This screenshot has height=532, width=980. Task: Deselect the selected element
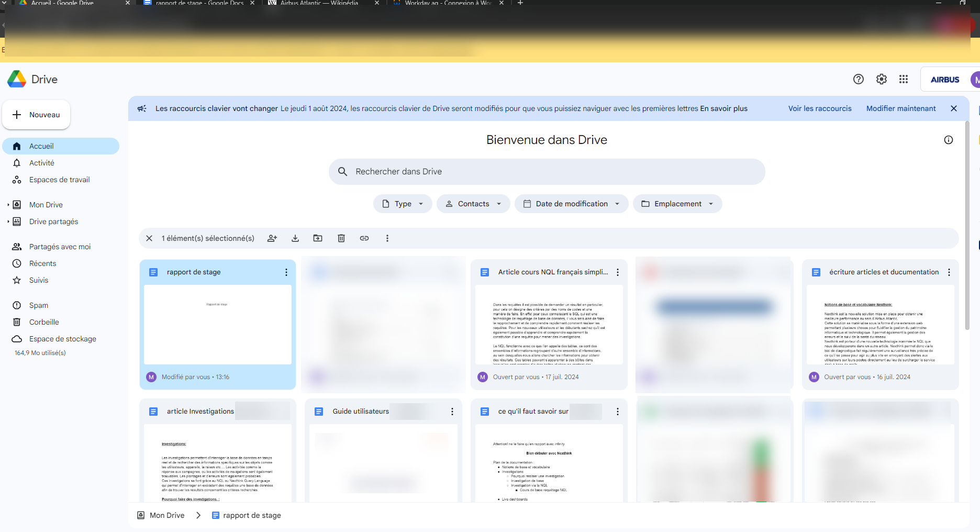click(149, 238)
